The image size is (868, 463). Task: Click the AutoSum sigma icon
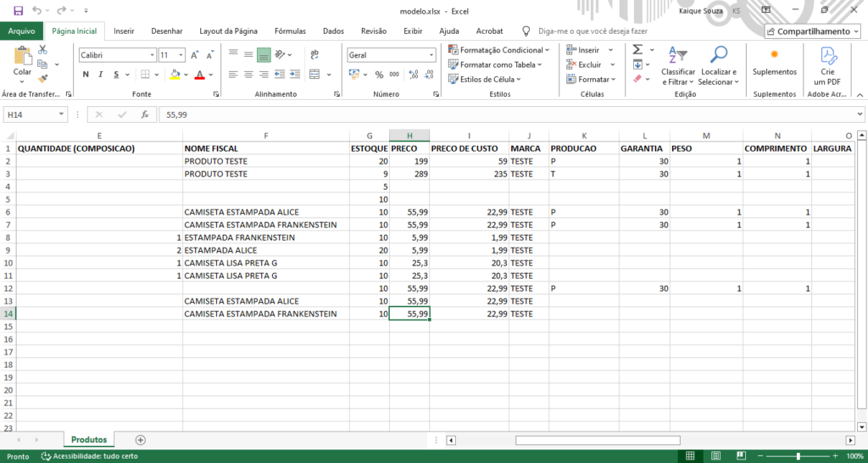tap(637, 51)
